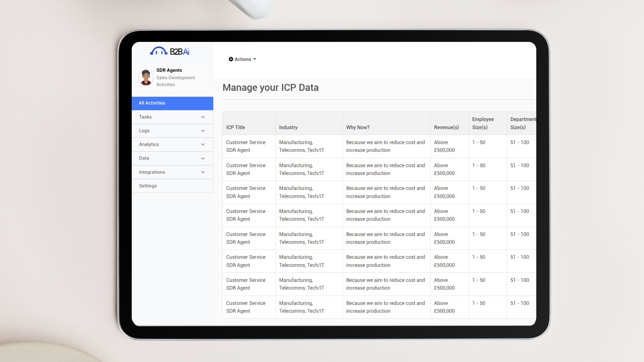Click the Industry column header

click(x=288, y=127)
